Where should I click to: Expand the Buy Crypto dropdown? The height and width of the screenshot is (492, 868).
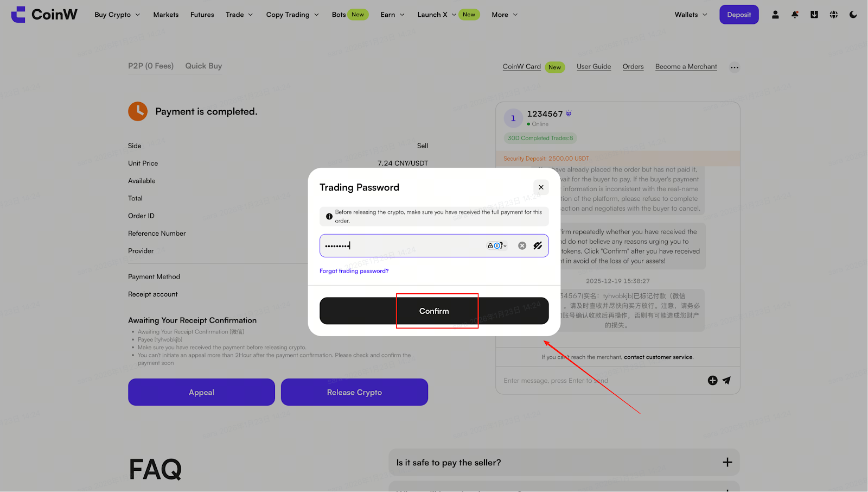117,15
